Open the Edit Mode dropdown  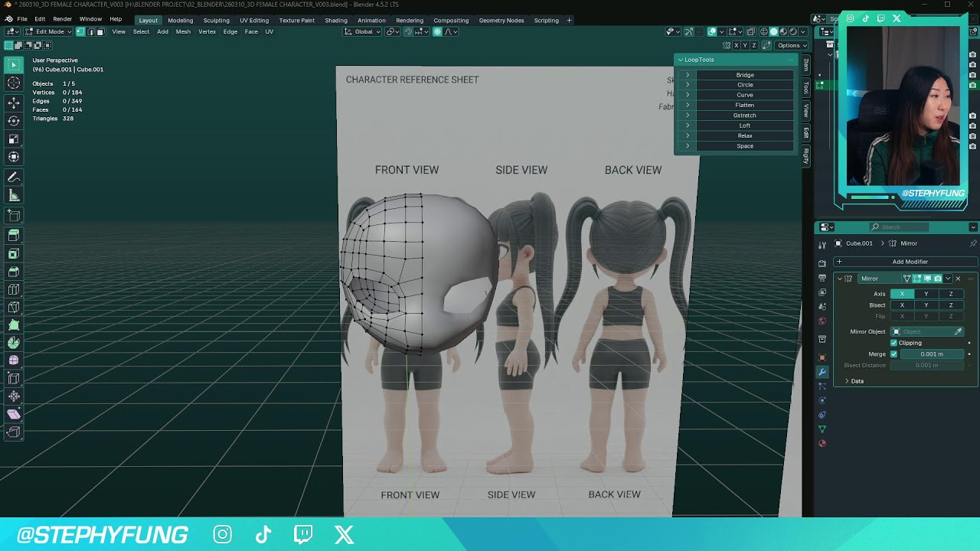[48, 32]
